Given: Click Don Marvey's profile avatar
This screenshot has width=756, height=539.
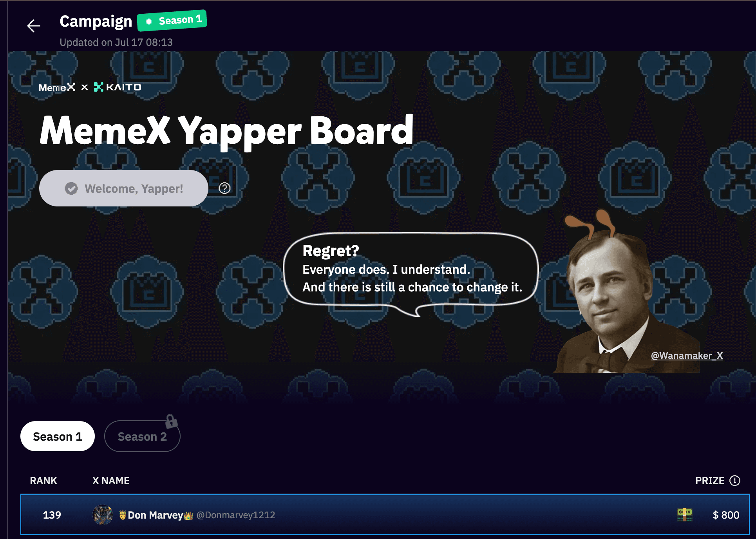Looking at the screenshot, I should 103,515.
